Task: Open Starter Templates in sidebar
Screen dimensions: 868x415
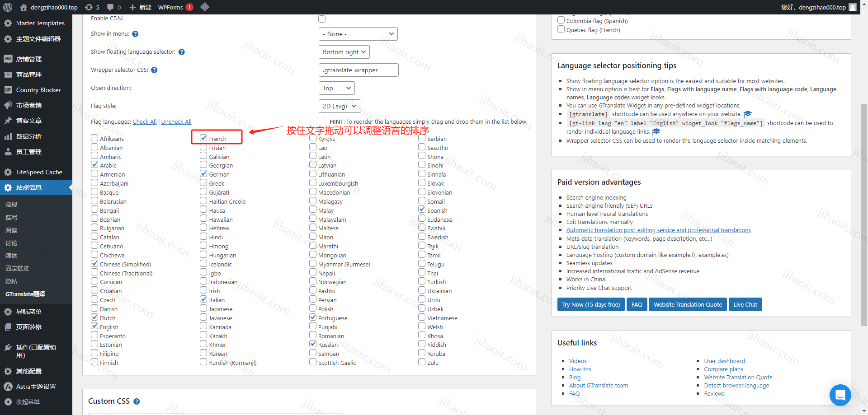Action: (36, 23)
